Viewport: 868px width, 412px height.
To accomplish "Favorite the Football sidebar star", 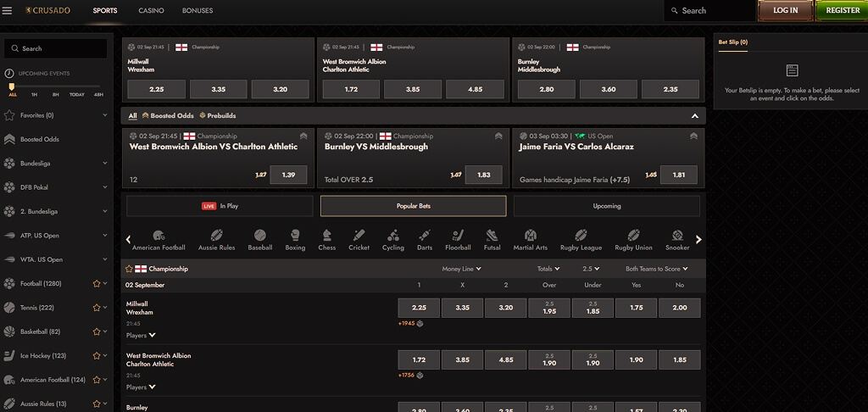I will tap(97, 283).
